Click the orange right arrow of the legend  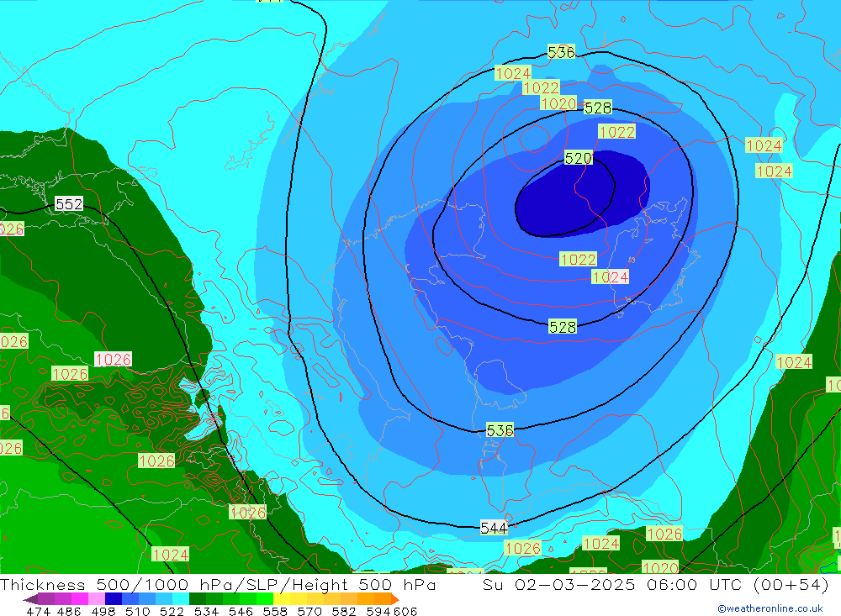[394, 599]
